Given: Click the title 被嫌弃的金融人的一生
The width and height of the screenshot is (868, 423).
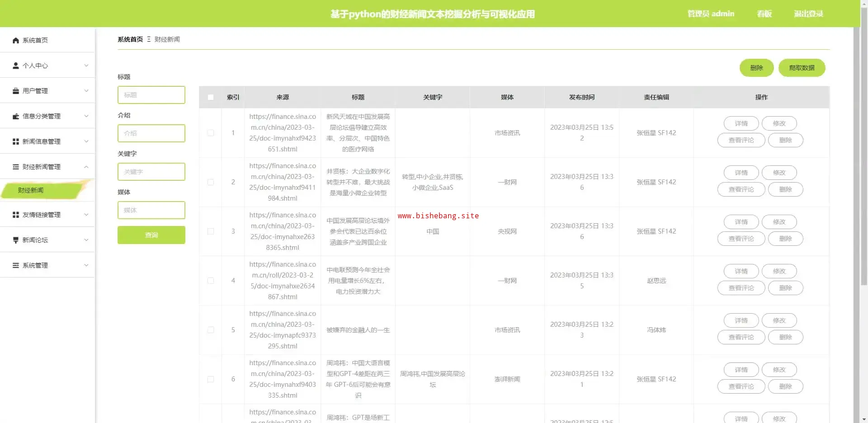Looking at the screenshot, I should 358,330.
